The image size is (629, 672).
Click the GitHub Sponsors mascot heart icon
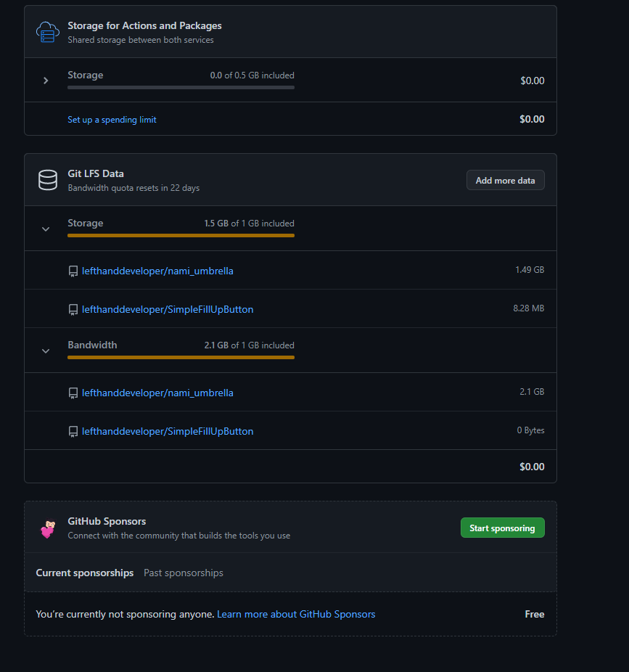[48, 528]
